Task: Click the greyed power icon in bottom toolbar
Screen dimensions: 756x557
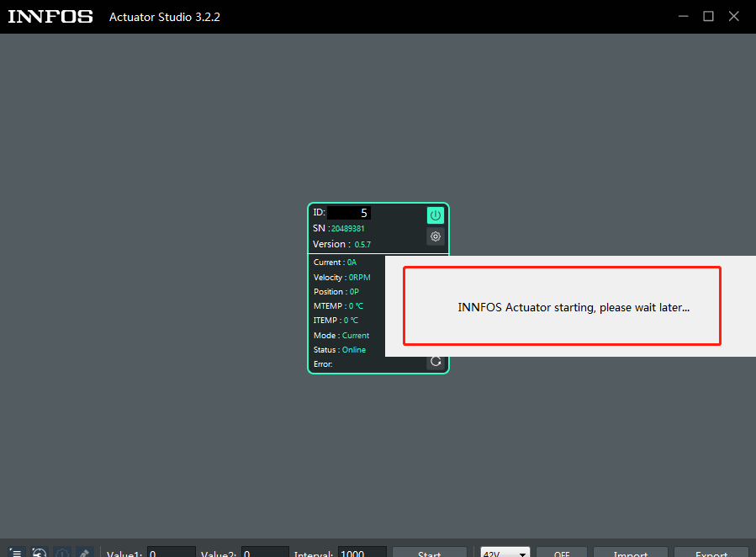Action: tap(62, 553)
